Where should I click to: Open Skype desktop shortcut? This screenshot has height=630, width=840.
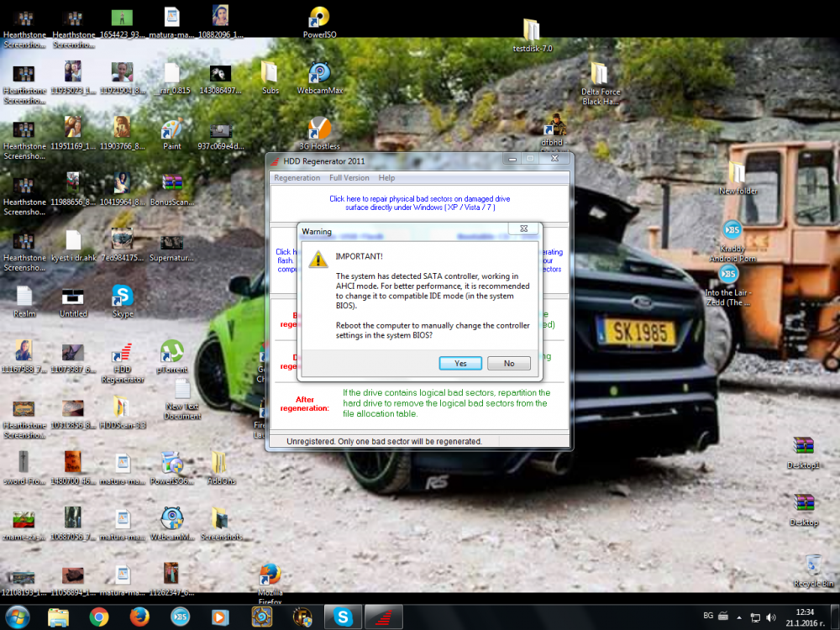(123, 301)
